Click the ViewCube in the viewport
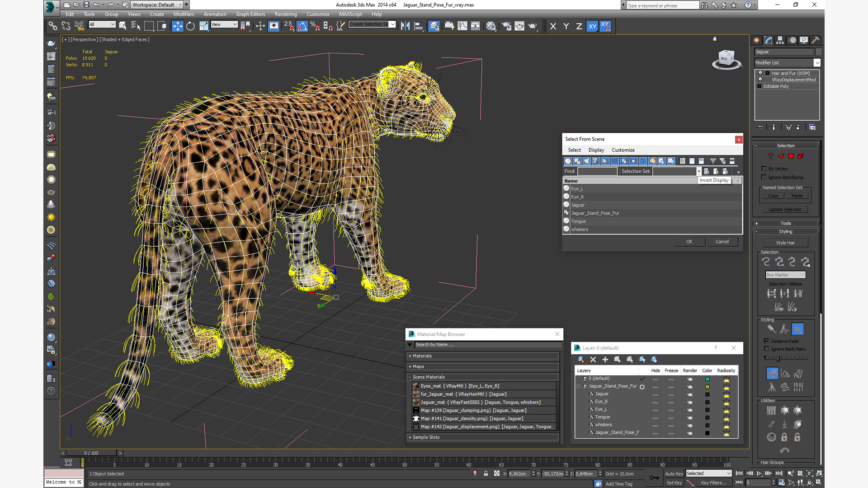This screenshot has width=868, height=488. point(726,59)
